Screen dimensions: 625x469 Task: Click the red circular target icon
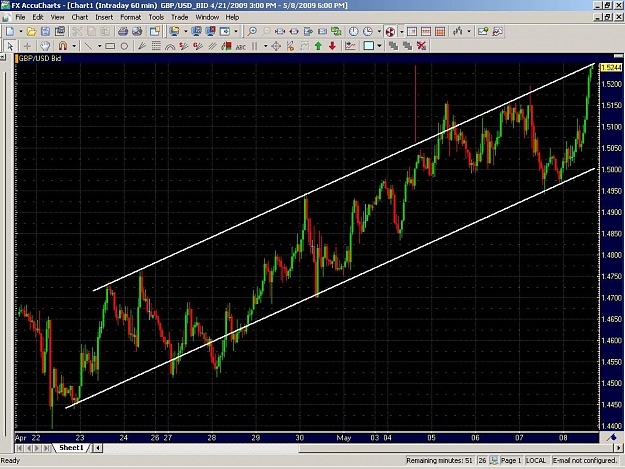tap(390, 31)
